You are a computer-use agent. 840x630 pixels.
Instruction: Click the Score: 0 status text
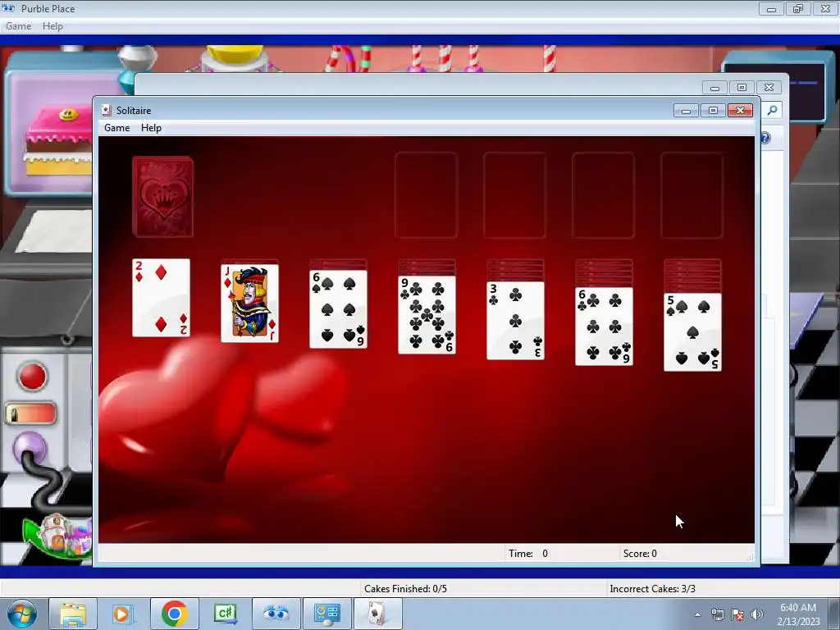click(640, 554)
